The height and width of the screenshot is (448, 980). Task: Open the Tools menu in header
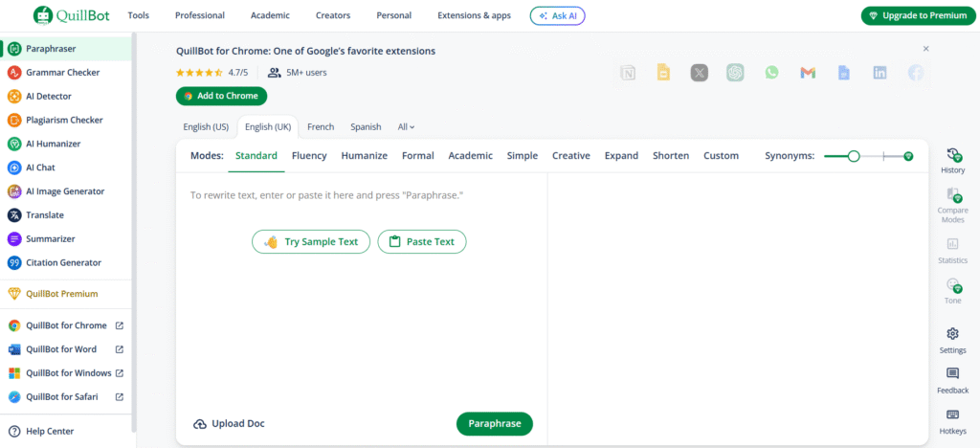pos(138,16)
